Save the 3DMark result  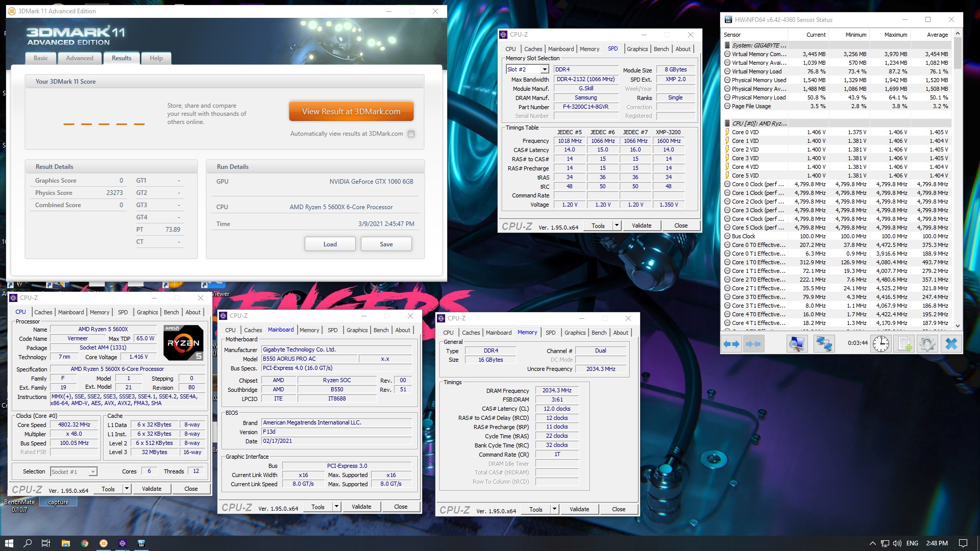386,244
